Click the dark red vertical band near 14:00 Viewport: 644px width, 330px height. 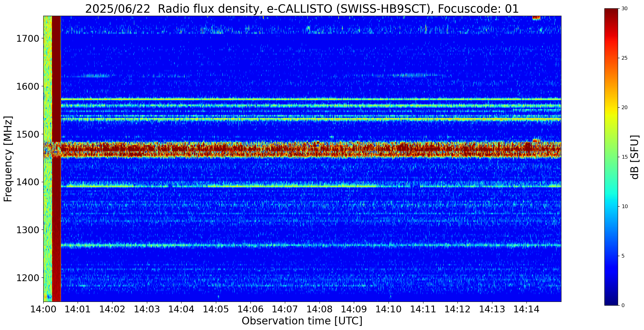tap(56, 159)
